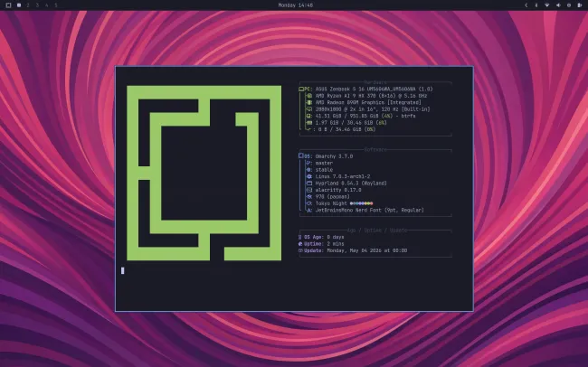Click the terminal cursor prompt

coord(123,270)
